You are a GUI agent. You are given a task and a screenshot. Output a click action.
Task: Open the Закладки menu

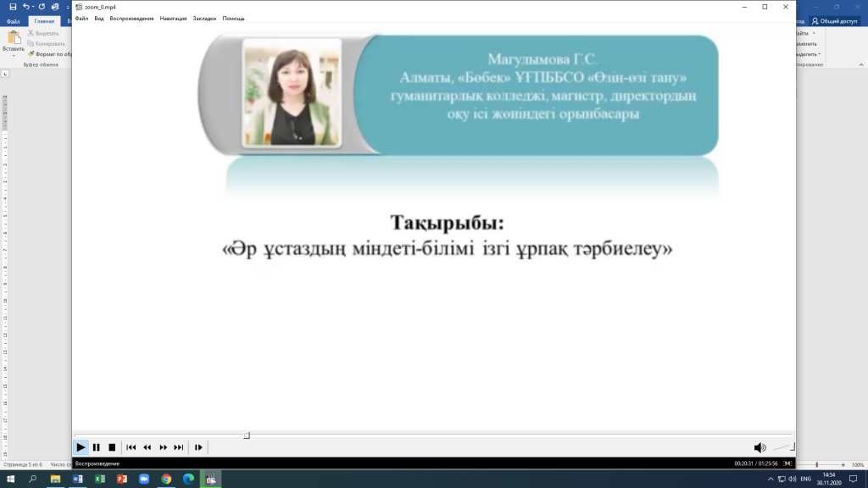point(204,18)
